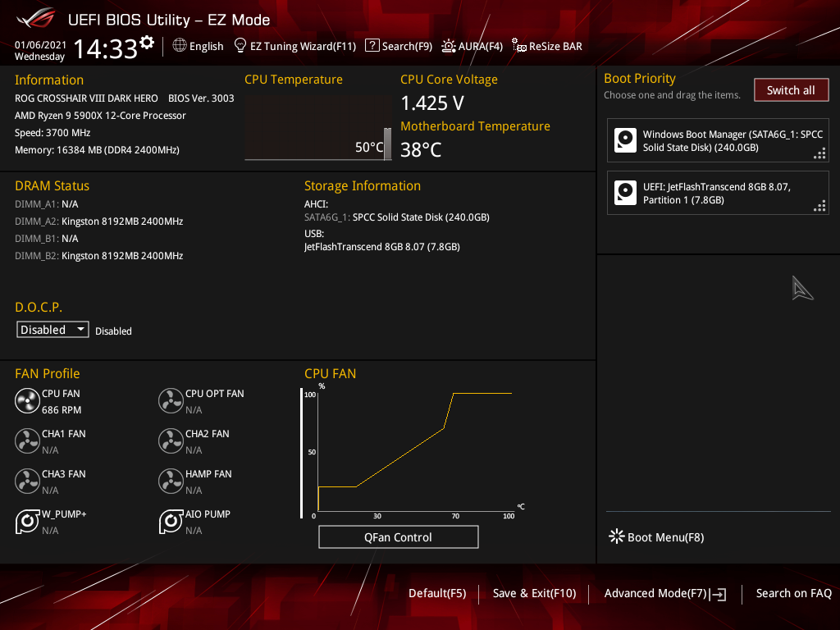Image resolution: width=840 pixels, height=630 pixels.
Task: Click the DIMM_B1 N/A entry
Action: pyautogui.click(x=47, y=239)
